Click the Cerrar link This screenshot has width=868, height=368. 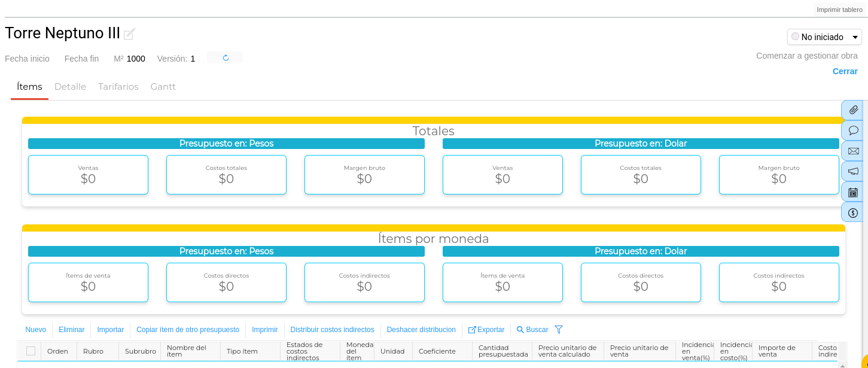click(845, 71)
